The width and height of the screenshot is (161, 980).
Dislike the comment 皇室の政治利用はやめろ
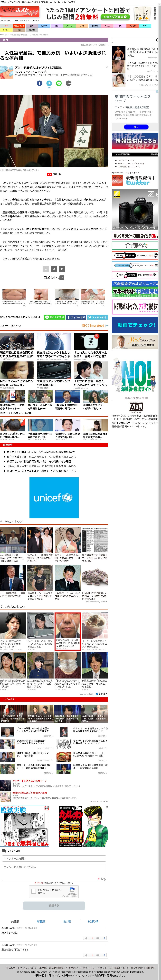pos(101,955)
